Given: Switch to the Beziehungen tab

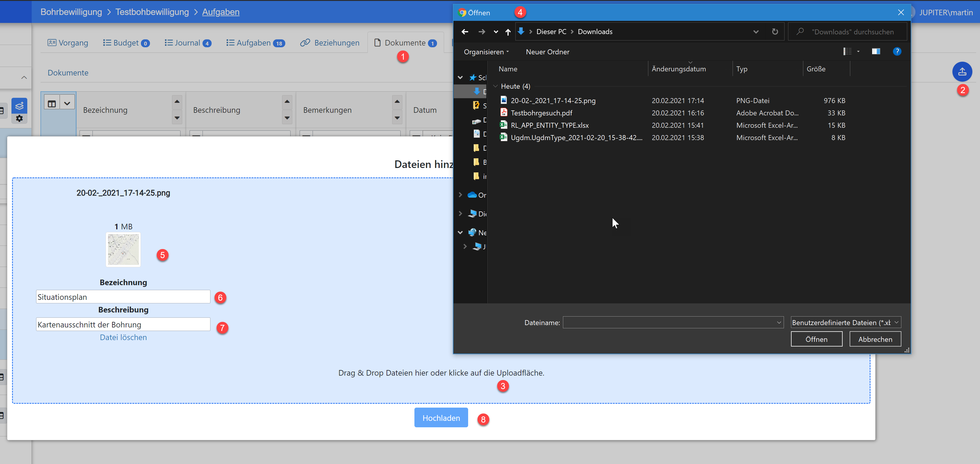Looking at the screenshot, I should (330, 43).
